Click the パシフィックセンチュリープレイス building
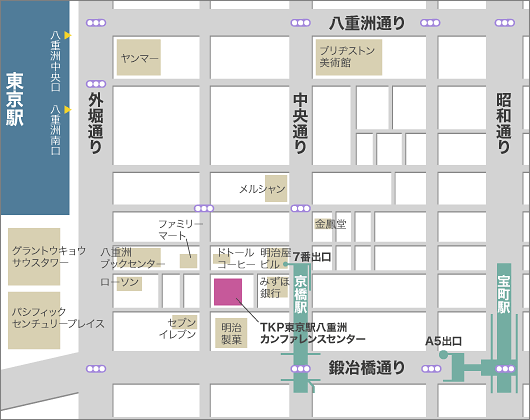 click(34, 320)
